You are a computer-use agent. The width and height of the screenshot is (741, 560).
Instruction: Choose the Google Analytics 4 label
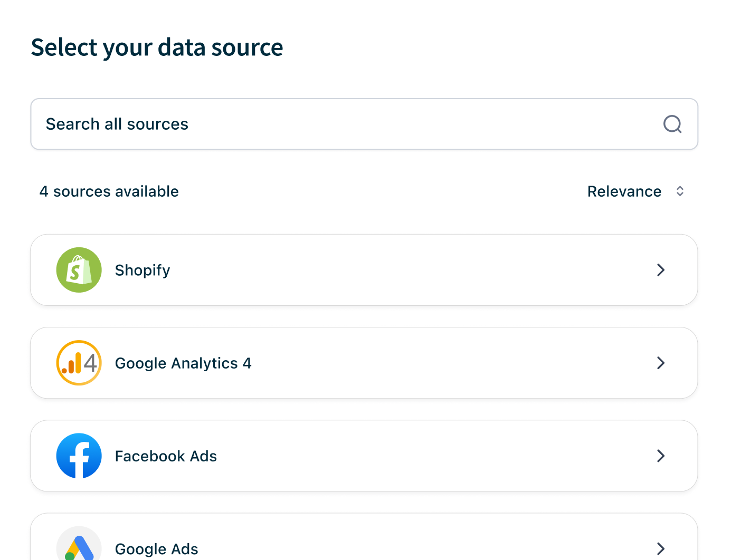click(x=183, y=363)
